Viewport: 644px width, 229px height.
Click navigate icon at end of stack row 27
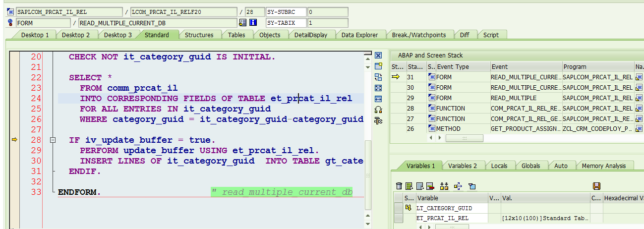(639, 118)
